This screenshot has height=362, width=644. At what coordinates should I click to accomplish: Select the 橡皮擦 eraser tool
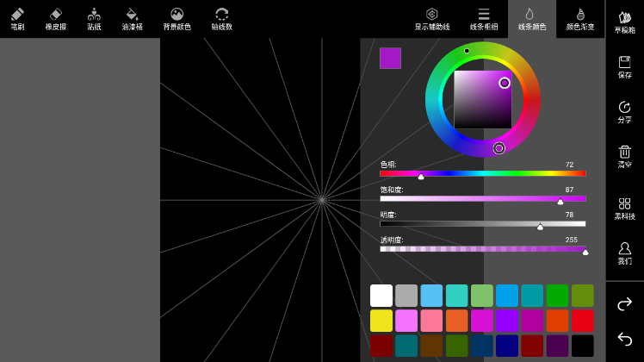click(x=56, y=19)
